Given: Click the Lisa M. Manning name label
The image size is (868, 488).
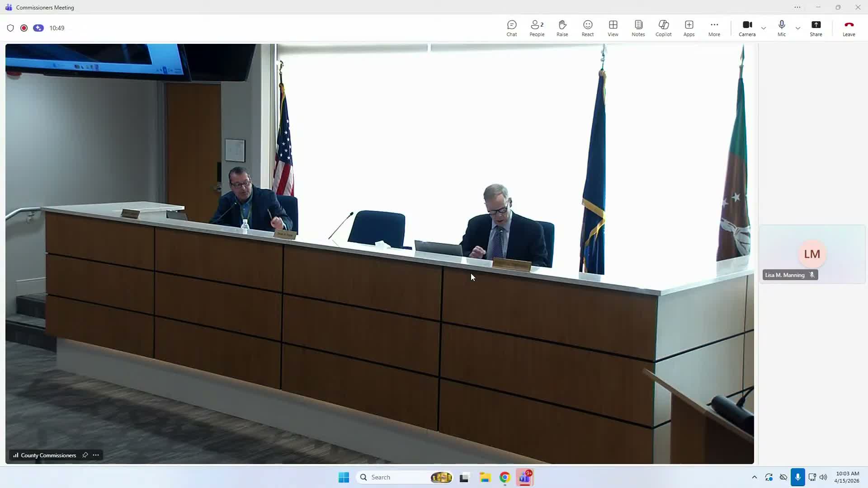Looking at the screenshot, I should pos(785,275).
